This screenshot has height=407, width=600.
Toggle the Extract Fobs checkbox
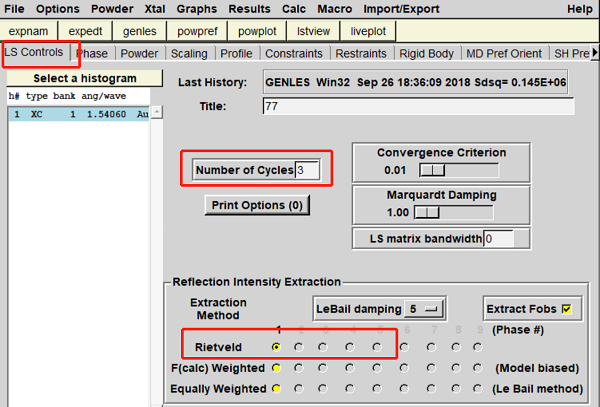pos(565,309)
